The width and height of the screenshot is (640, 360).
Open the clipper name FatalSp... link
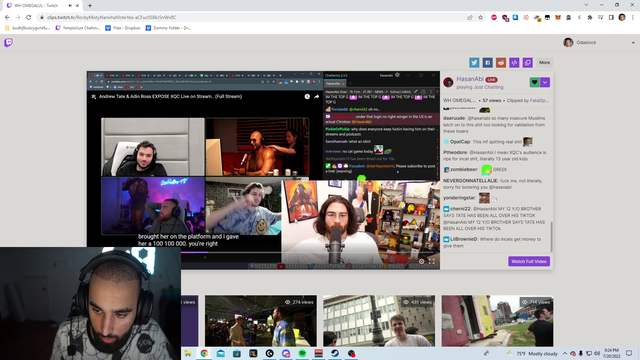tap(539, 100)
